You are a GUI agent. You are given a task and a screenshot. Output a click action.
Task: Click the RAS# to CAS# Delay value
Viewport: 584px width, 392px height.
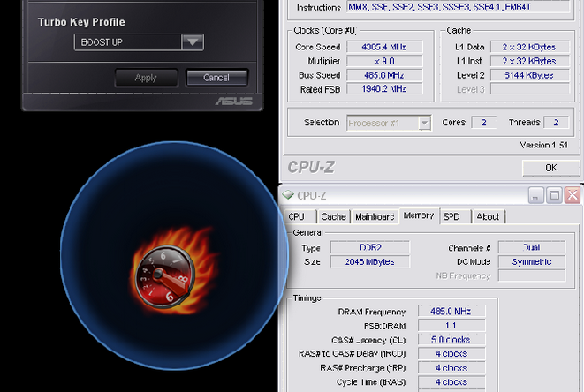click(451, 354)
